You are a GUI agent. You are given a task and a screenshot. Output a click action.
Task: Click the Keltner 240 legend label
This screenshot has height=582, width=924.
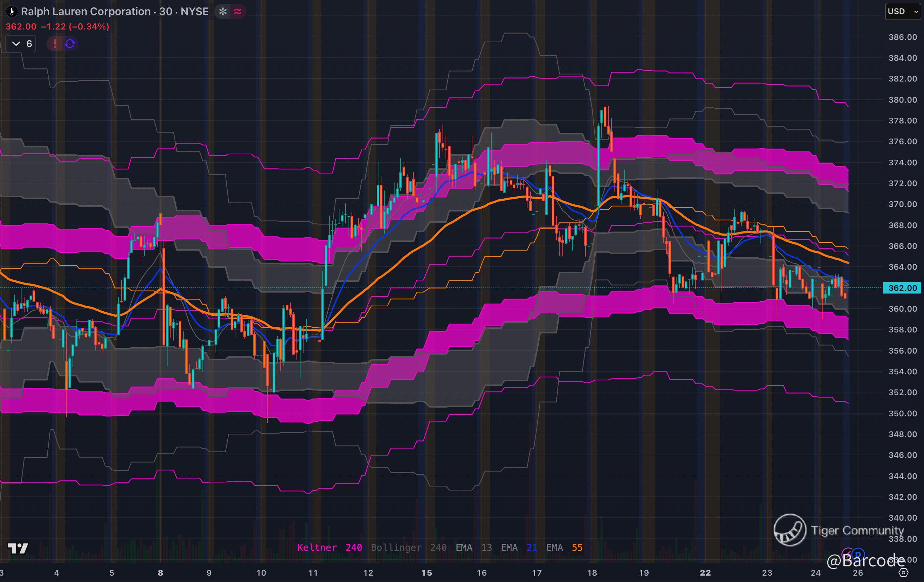click(329, 547)
